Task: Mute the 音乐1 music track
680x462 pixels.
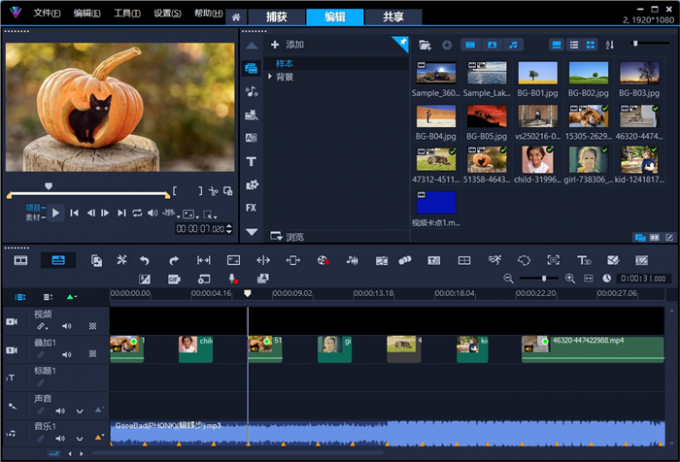Action: pyautogui.click(x=60, y=439)
